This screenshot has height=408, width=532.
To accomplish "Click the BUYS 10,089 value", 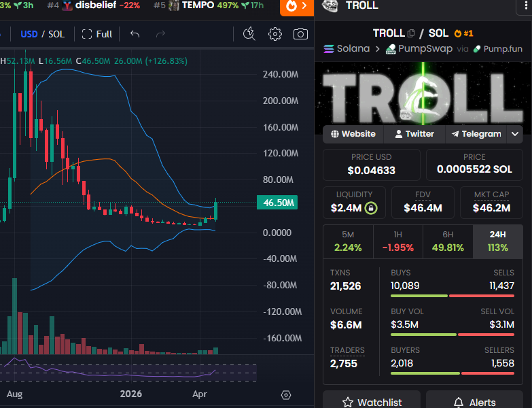I will tap(405, 286).
